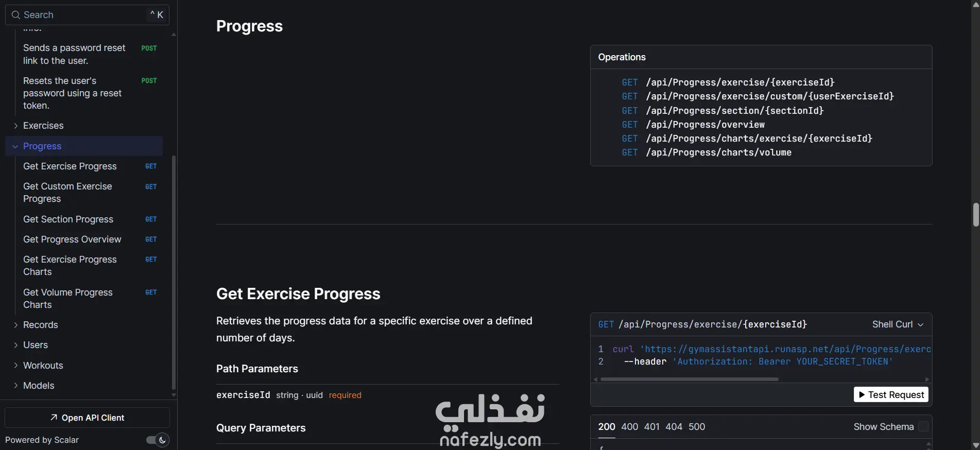Image resolution: width=980 pixels, height=450 pixels.
Task: Open the Get Progress Overview endpoint link
Action: (x=72, y=239)
